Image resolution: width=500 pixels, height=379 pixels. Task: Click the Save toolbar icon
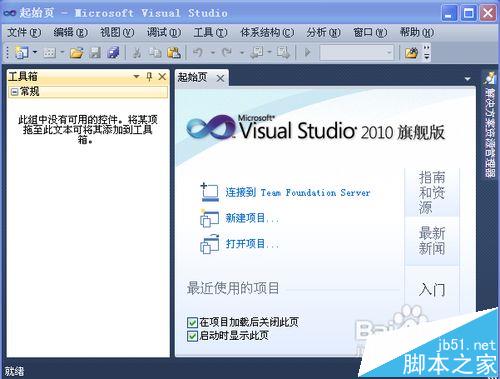(95, 53)
